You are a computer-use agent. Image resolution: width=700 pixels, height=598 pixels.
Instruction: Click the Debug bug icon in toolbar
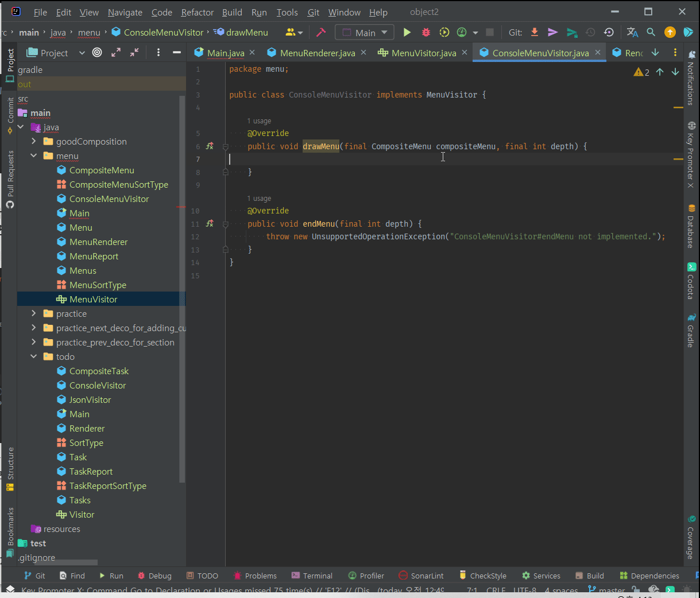pos(426,33)
